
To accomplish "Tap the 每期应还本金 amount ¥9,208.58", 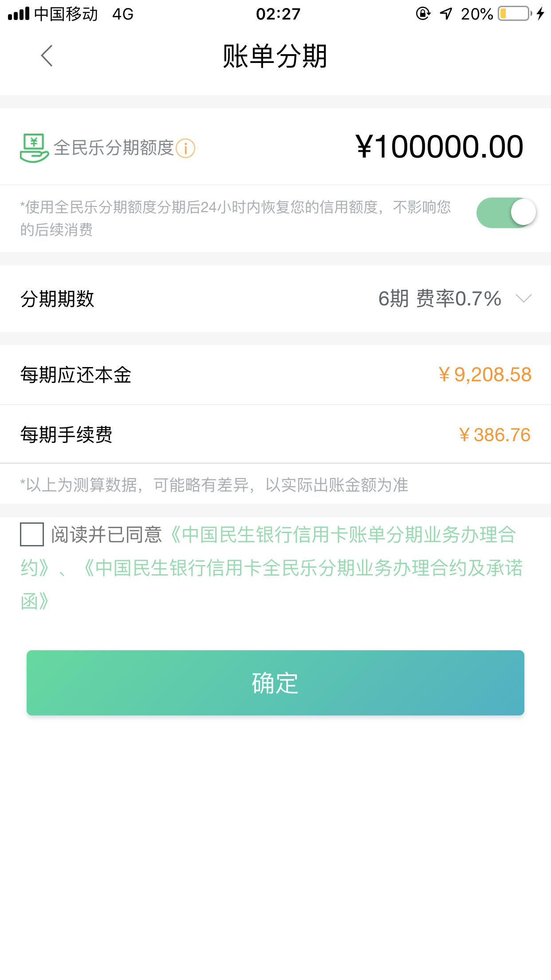I will [484, 375].
